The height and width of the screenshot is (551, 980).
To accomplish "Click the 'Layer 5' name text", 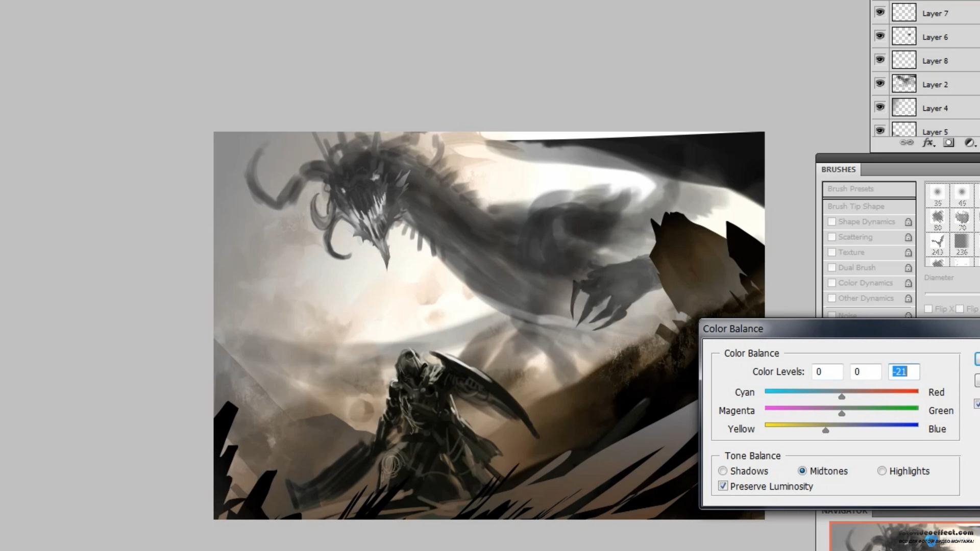I will pyautogui.click(x=935, y=132).
